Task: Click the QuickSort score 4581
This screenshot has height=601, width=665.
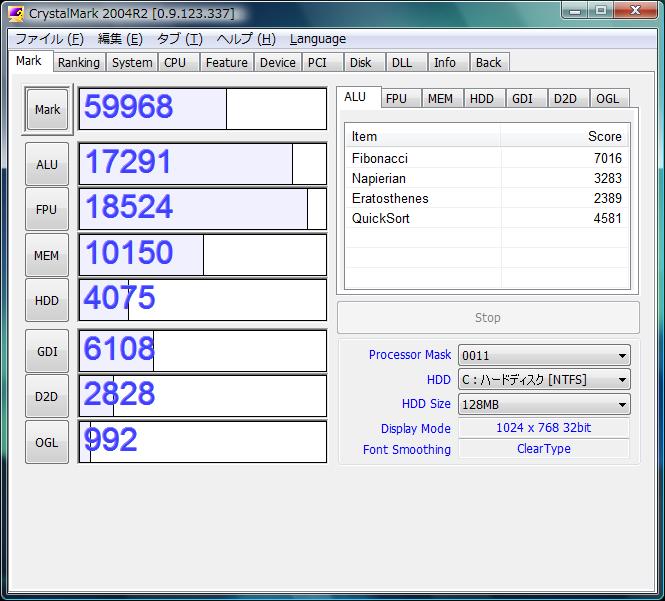Action: (x=607, y=218)
